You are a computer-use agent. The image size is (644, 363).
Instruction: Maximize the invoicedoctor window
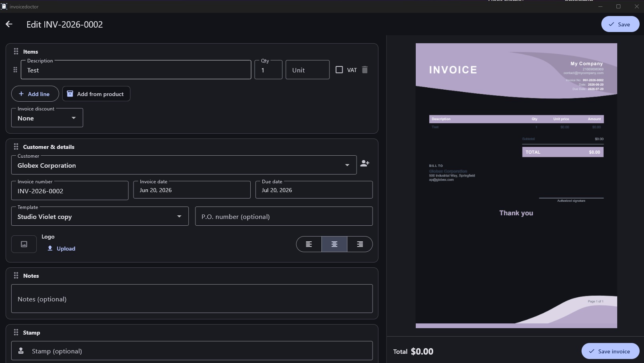tap(618, 6)
